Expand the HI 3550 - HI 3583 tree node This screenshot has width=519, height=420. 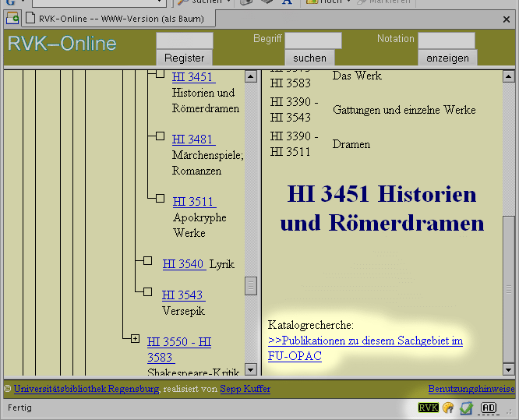pos(135,339)
